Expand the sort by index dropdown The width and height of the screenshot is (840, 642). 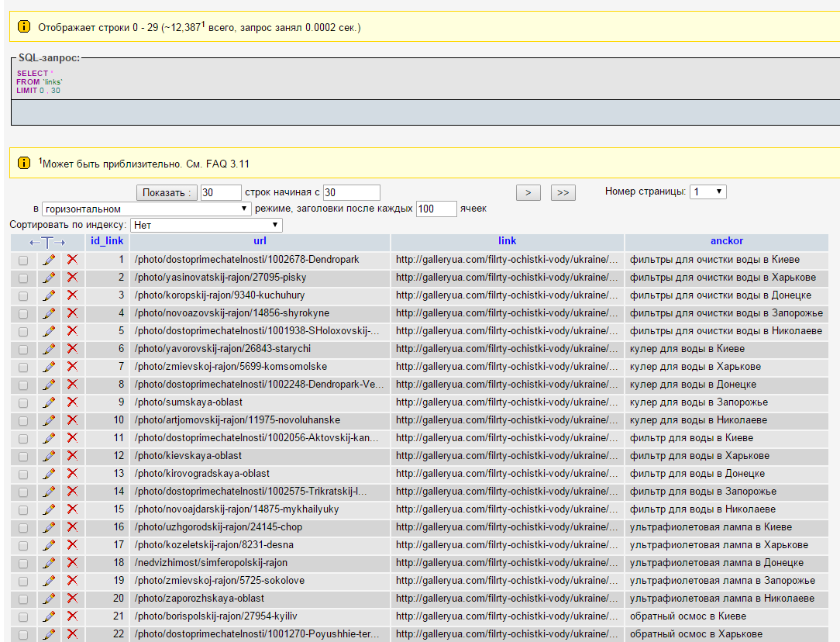point(206,225)
